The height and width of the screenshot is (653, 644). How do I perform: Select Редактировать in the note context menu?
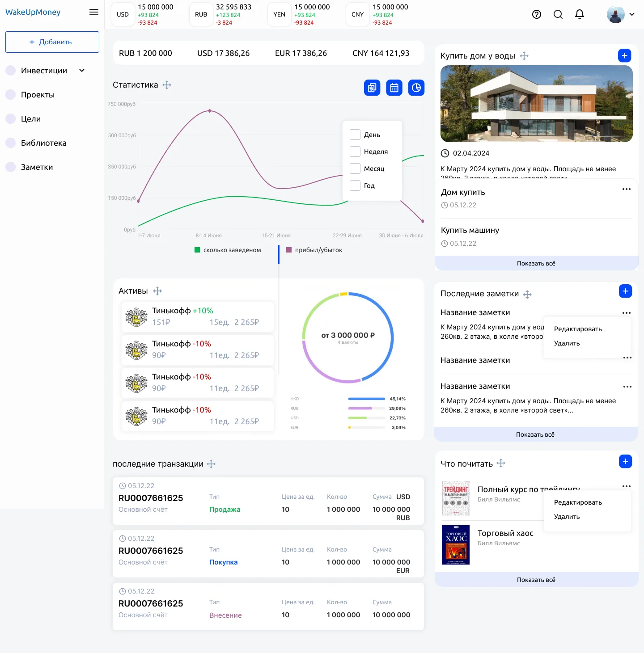tap(578, 329)
